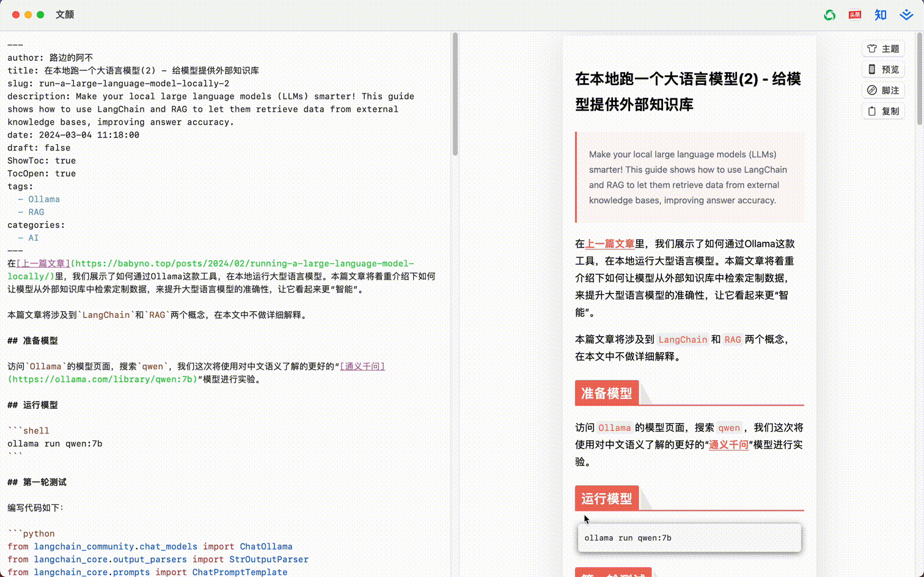Click the Zhihu (知) icon

point(881,15)
